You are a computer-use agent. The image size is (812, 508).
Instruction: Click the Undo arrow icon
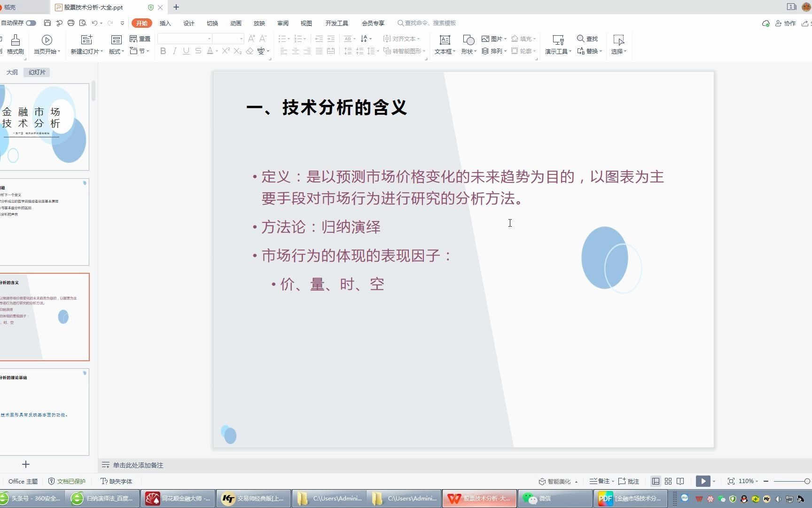[94, 23]
